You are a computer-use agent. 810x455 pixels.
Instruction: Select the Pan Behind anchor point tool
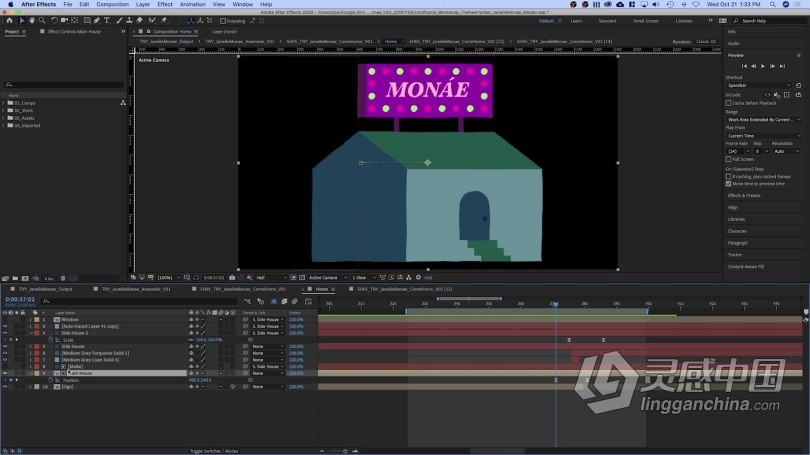point(75,21)
